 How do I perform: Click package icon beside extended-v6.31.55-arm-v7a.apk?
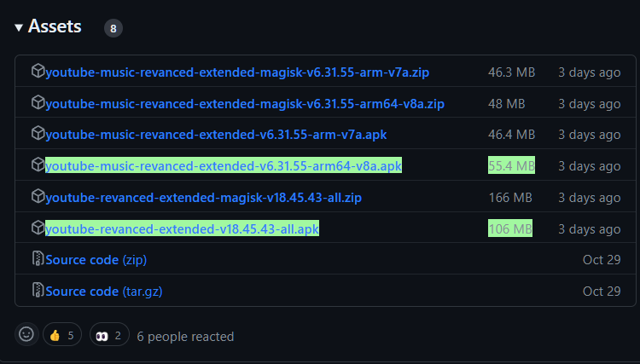point(38,133)
